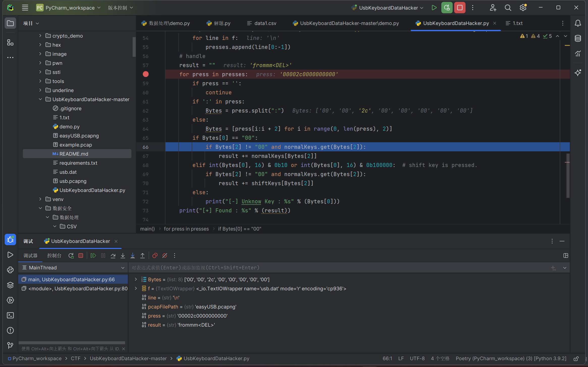Open the Project tool window folder icon
588x367 pixels.
(x=10, y=23)
